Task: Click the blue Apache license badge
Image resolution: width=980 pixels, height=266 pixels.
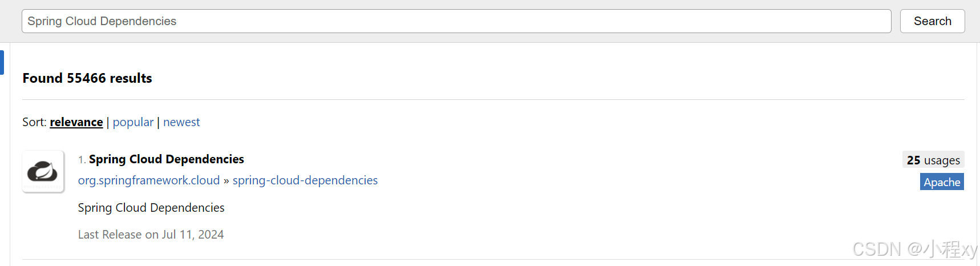Action: tap(942, 182)
